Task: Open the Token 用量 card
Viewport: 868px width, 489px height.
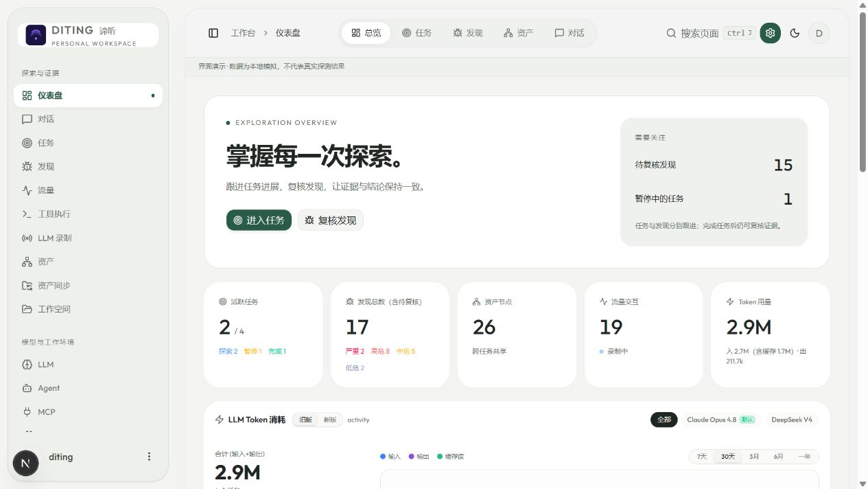Action: tap(771, 334)
